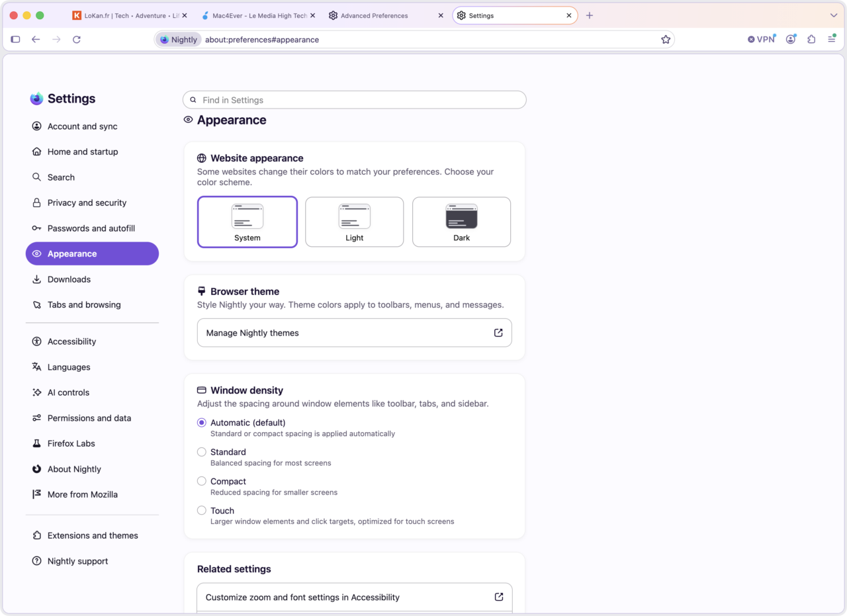The image size is (847, 616).
Task: Open More from Mozilla
Action: tap(92, 494)
